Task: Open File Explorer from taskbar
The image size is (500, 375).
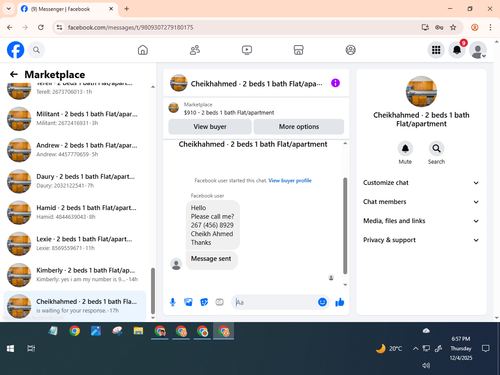Action: 138,331
